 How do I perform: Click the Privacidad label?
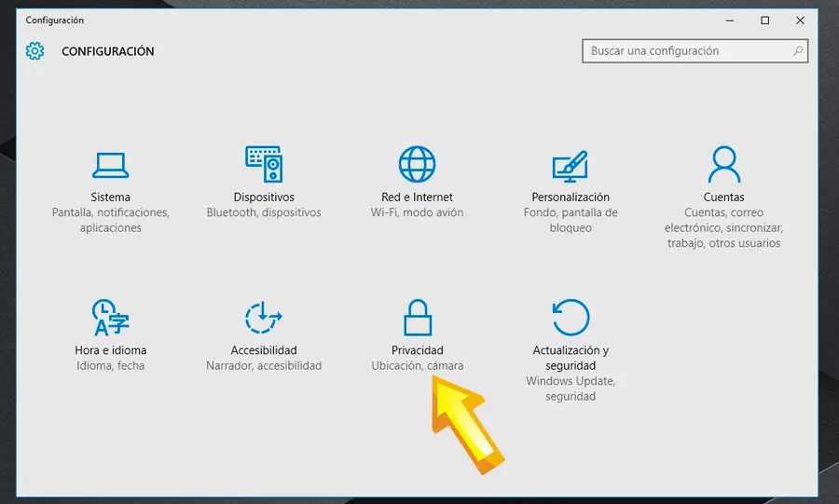tap(418, 350)
